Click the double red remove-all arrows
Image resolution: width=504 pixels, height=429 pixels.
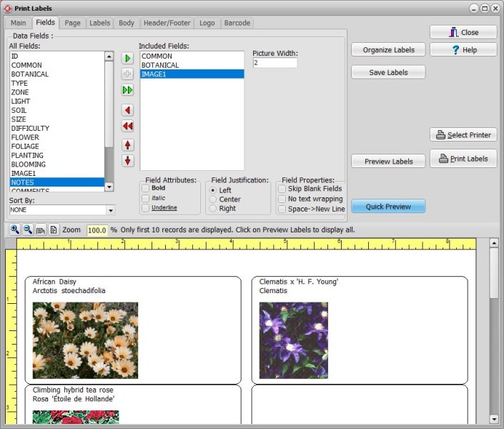point(127,126)
